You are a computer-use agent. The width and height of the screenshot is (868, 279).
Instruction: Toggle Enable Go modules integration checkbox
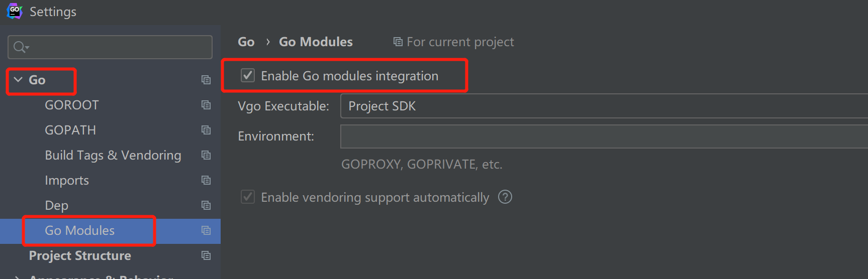pyautogui.click(x=248, y=76)
